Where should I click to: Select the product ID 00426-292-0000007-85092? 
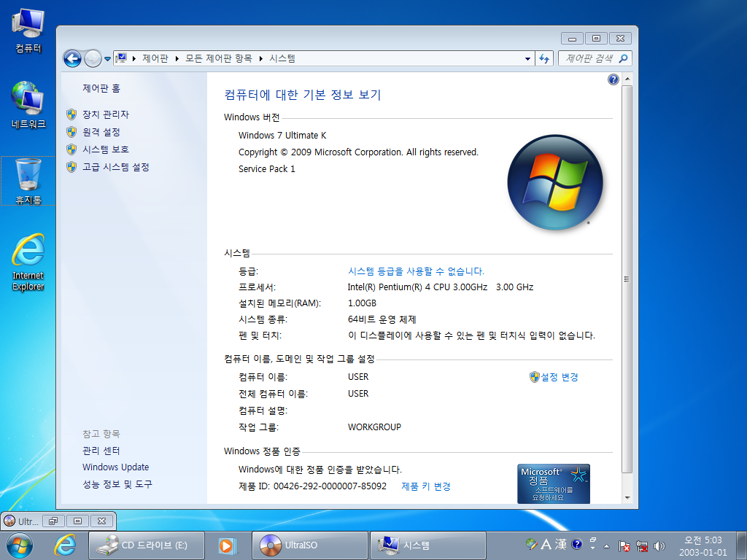(x=330, y=486)
